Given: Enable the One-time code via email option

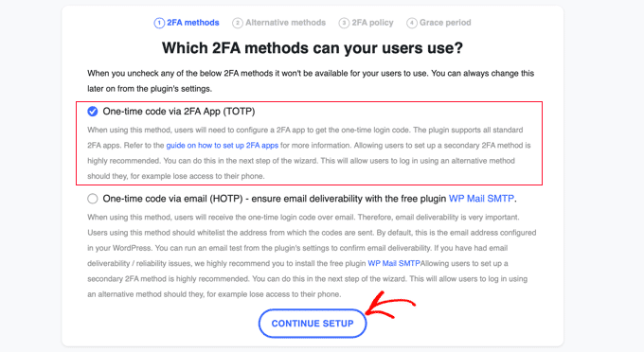Looking at the screenshot, I should pos(93,199).
